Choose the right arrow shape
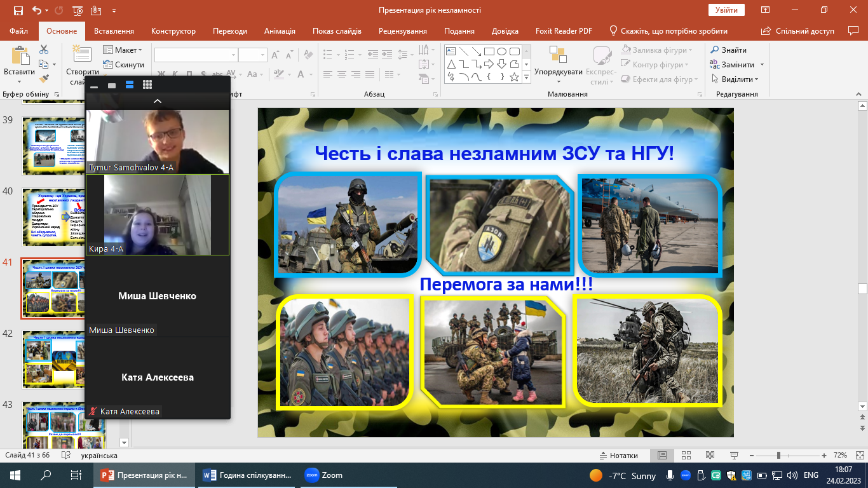 tap(489, 64)
